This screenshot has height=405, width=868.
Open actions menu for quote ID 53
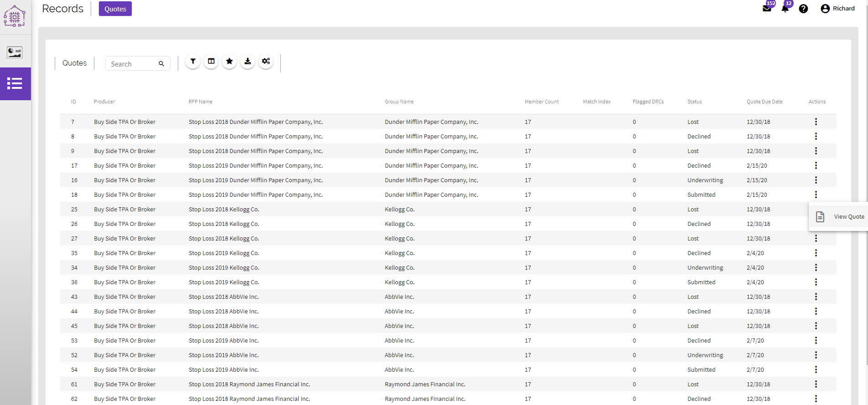tap(816, 340)
